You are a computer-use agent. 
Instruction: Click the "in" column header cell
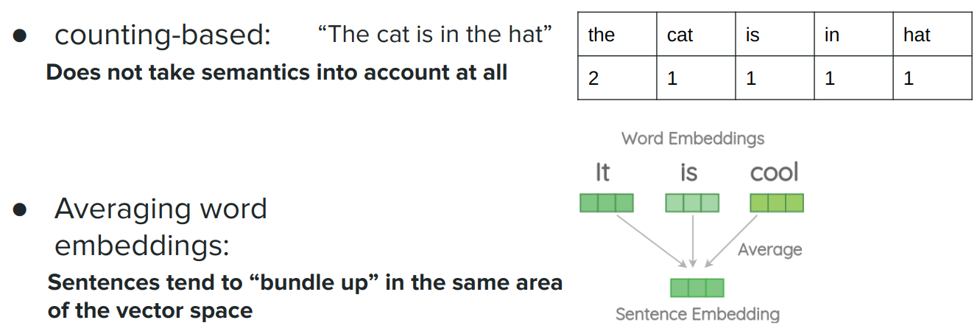click(853, 35)
